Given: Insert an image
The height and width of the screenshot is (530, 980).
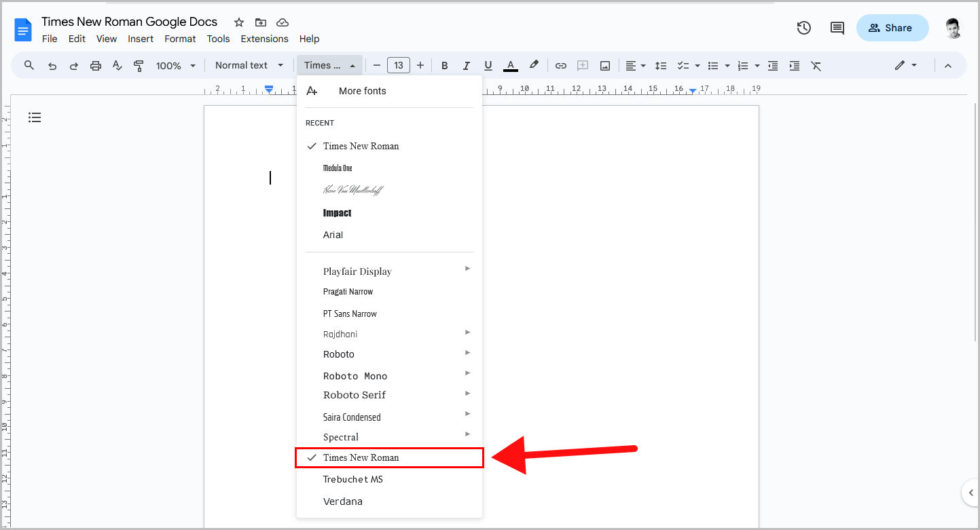Looking at the screenshot, I should [x=605, y=65].
